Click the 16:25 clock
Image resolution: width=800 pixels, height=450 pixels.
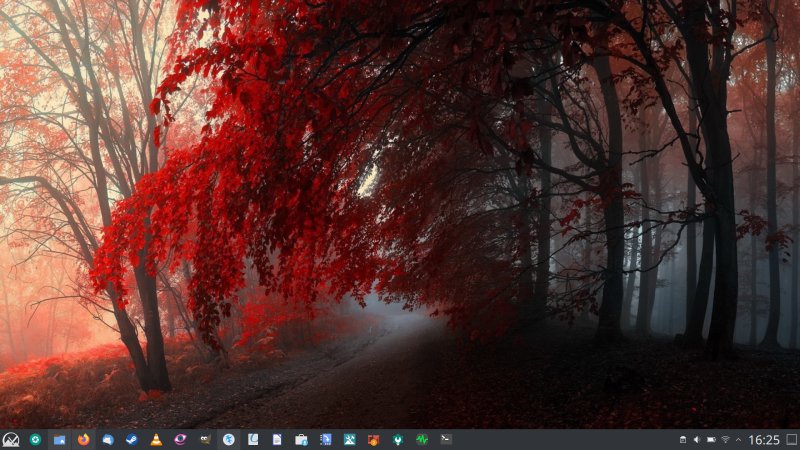pyautogui.click(x=764, y=440)
